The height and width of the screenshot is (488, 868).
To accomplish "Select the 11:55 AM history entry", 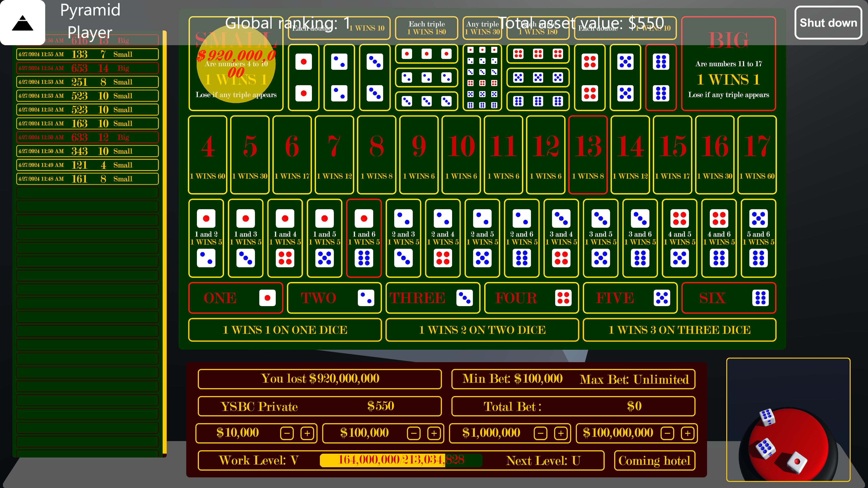I will tap(87, 54).
